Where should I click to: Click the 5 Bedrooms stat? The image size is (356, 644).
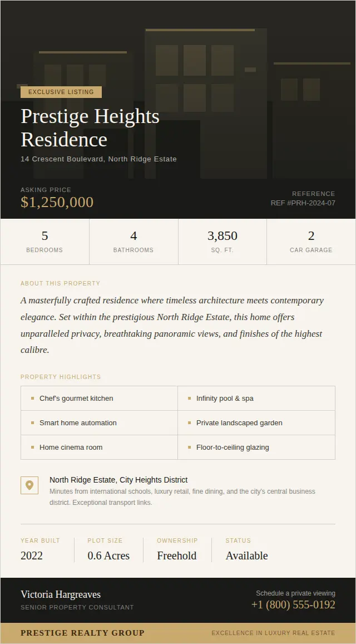coord(44,242)
